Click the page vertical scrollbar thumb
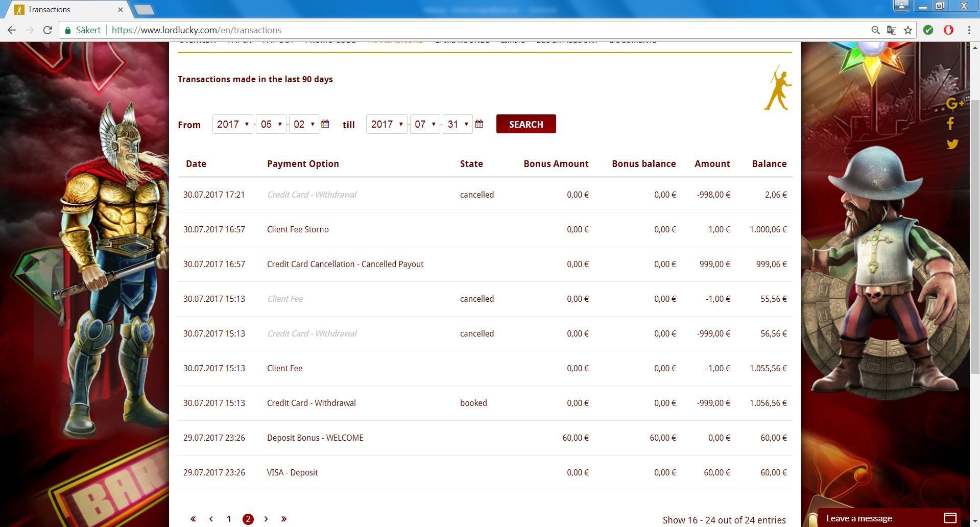Viewport: 980px width, 527px height. [x=974, y=236]
